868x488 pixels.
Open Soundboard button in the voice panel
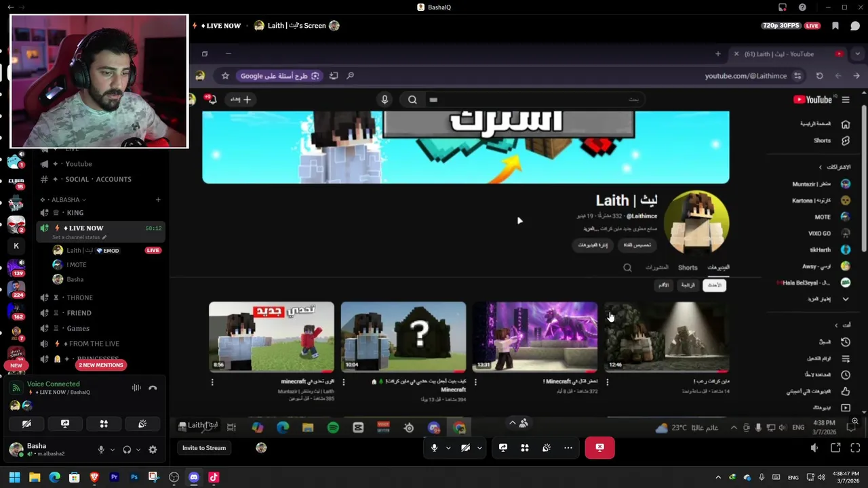[142, 424]
